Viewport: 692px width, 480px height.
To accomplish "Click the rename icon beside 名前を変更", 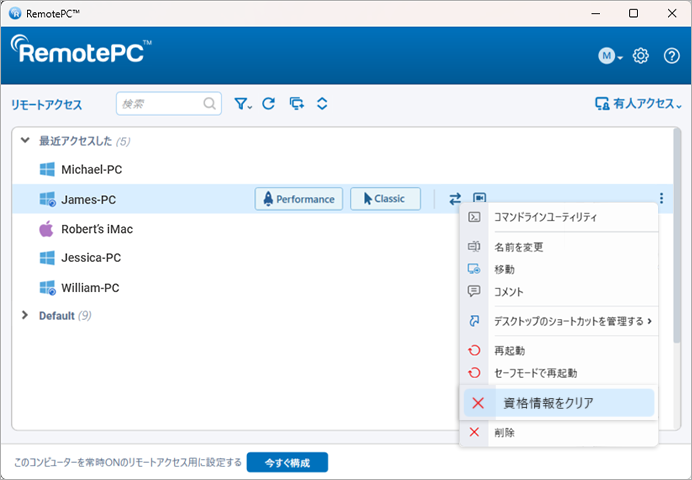I will pyautogui.click(x=474, y=247).
